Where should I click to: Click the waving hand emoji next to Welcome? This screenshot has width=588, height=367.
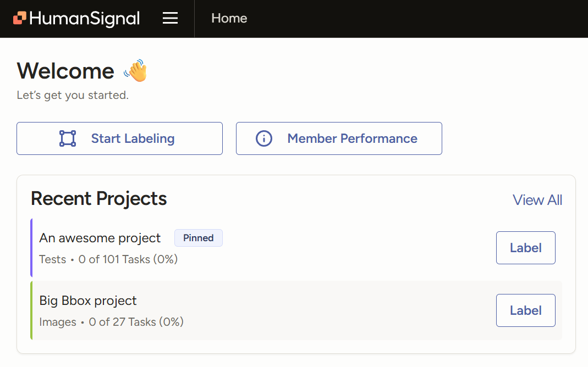(x=135, y=71)
